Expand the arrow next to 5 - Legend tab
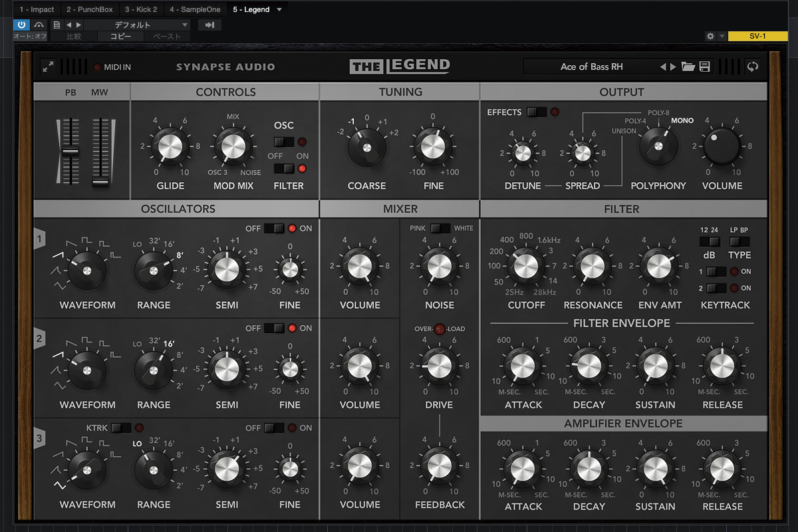 click(x=279, y=9)
